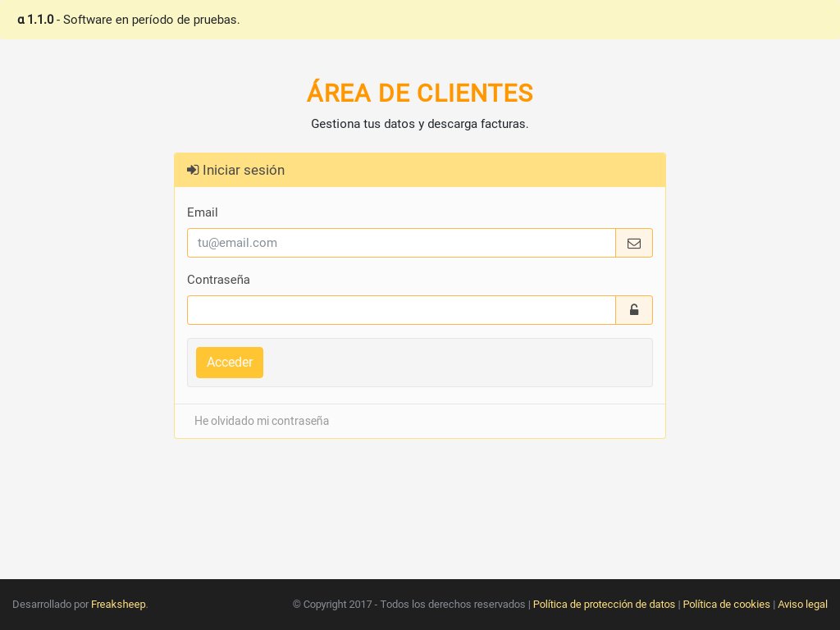This screenshot has height=630, width=840.
Task: Click the envelope icon beside the Email field
Action: coord(634,243)
